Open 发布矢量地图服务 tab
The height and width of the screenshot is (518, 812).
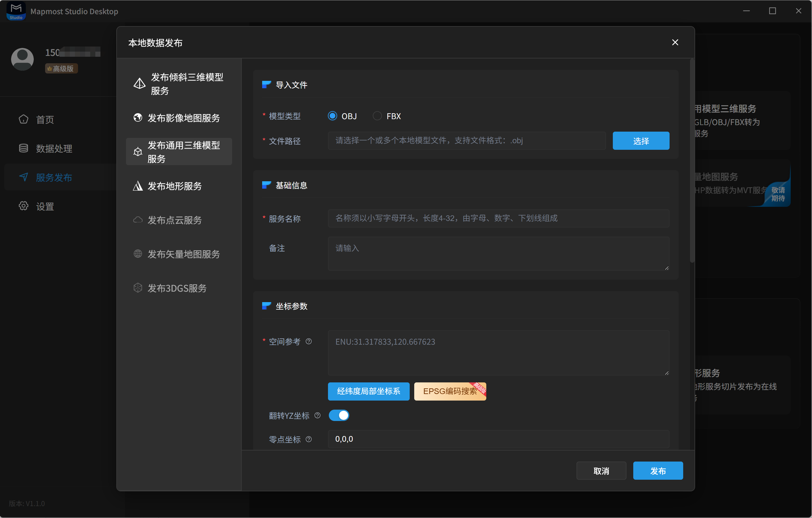[x=179, y=254]
